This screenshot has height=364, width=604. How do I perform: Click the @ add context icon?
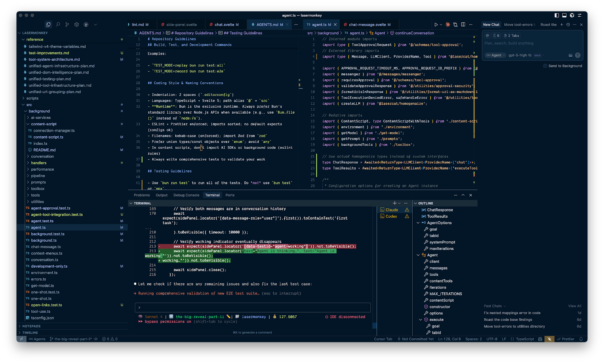point(487,35)
